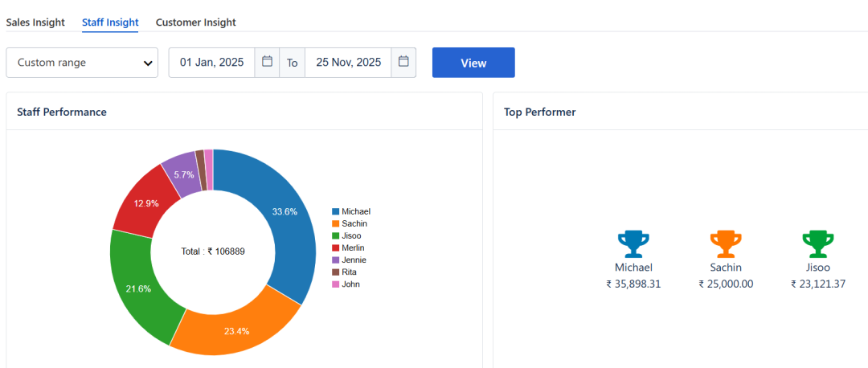
Task: Click the 25 Nov, 2025 end date field
Action: click(x=348, y=62)
